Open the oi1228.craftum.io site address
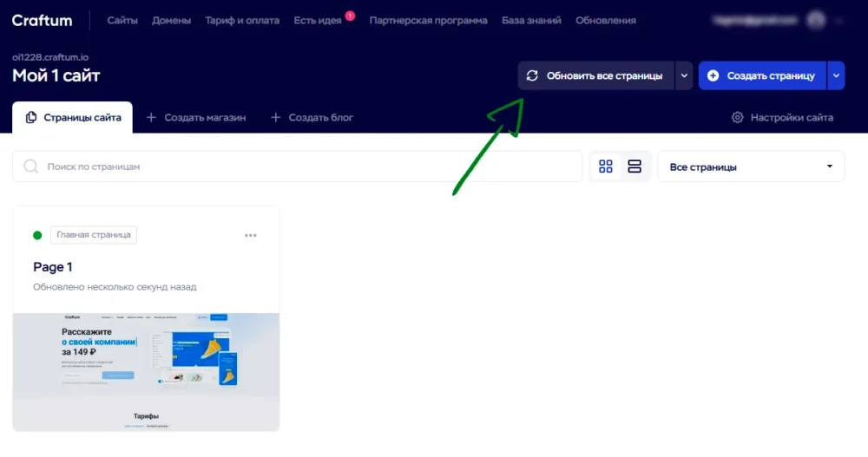Image resolution: width=868 pixels, height=457 pixels. 50,57
